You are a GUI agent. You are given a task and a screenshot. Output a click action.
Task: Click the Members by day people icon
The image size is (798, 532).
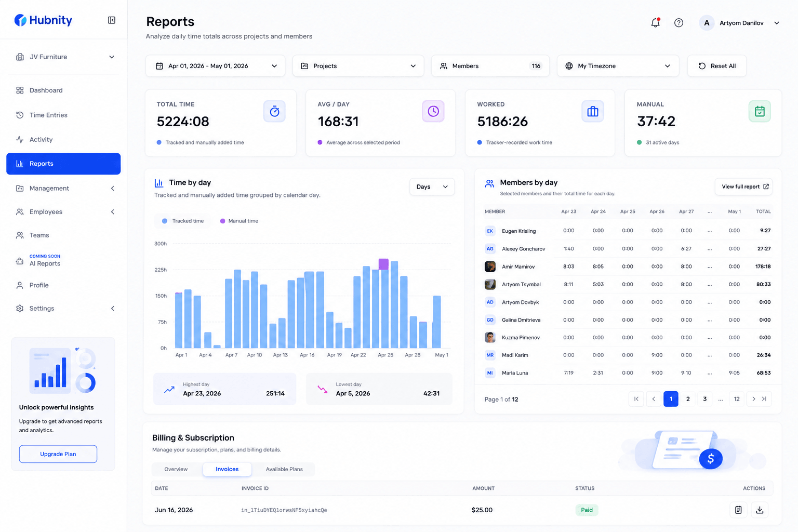489,183
